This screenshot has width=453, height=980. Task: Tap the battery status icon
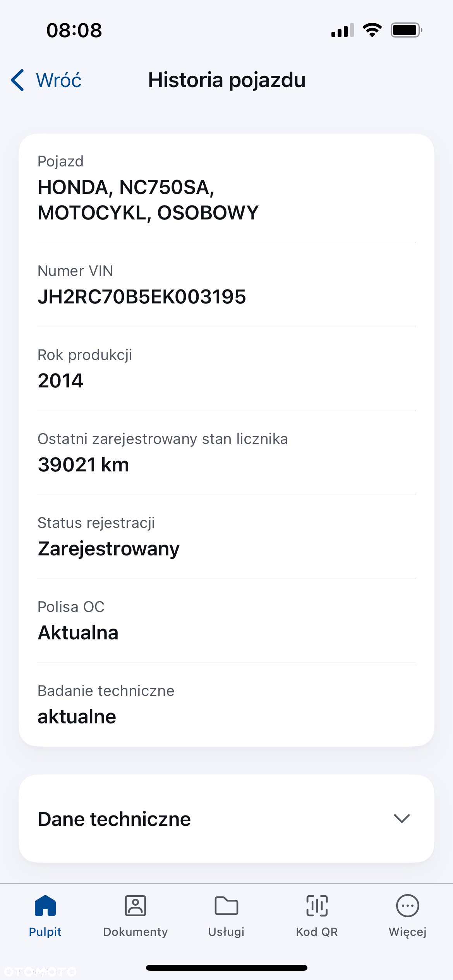(407, 30)
